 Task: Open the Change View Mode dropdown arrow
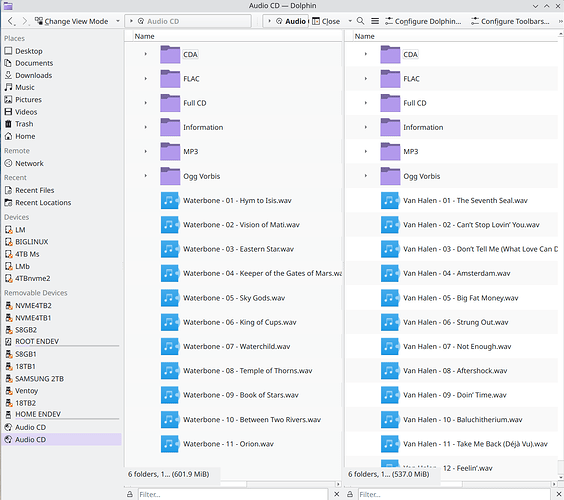point(118,21)
